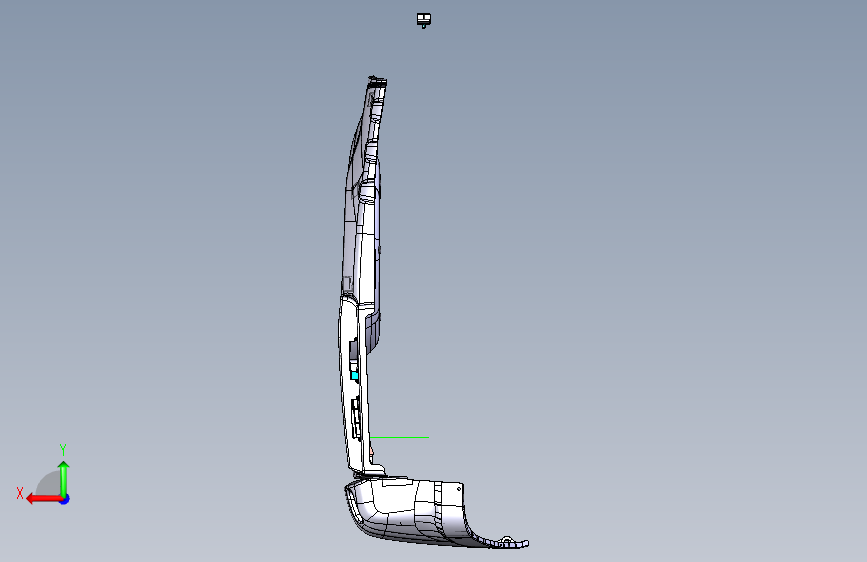867x562 pixels.
Task: Select the cyan square on the model
Action: pos(354,376)
